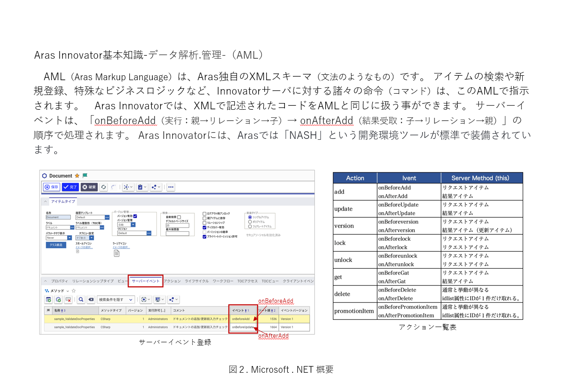
Task: Click the 完了 done button
Action: click(x=70, y=187)
